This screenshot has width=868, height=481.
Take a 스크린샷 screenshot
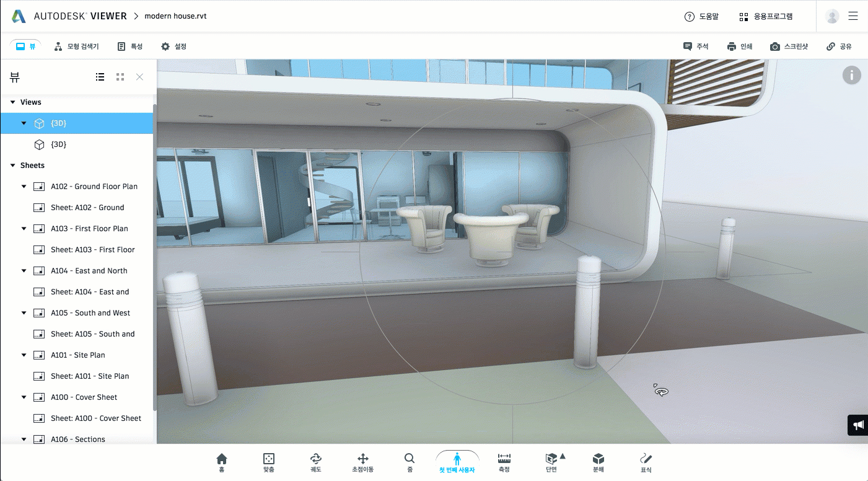[789, 46]
